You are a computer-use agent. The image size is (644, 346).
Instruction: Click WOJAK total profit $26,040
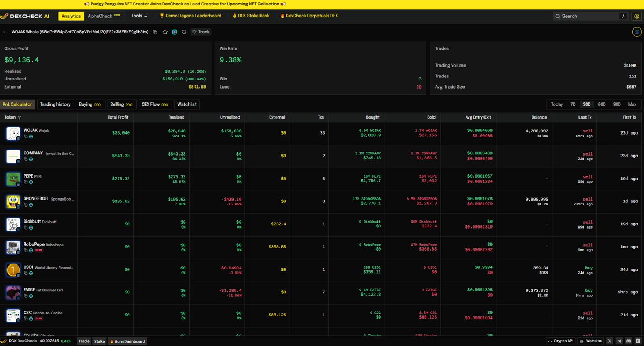121,133
